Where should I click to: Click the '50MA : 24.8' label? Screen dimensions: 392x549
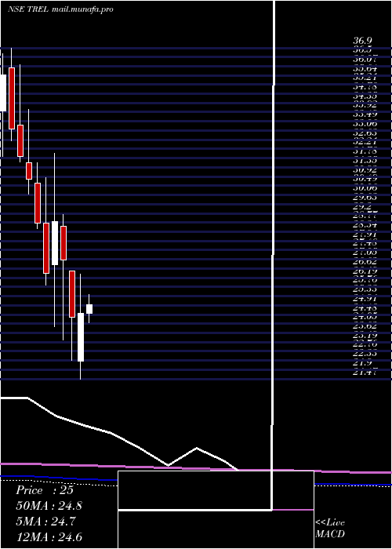click(x=49, y=506)
